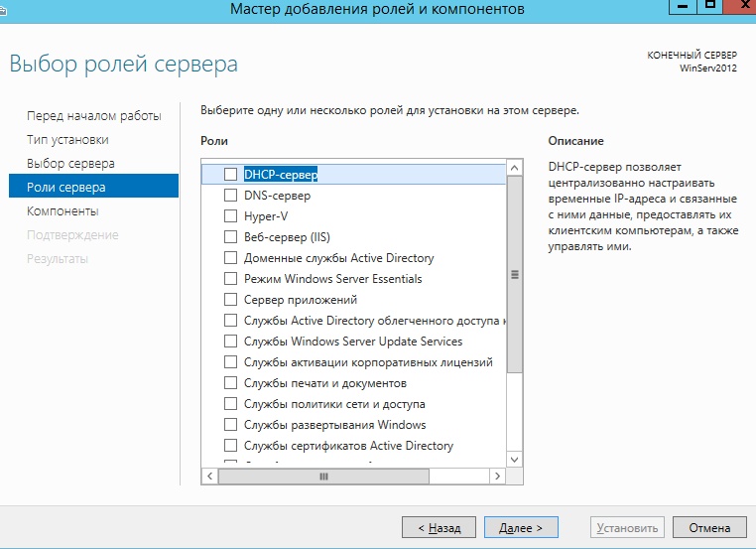
Task: Select the Hyper-V role label
Action: (x=266, y=216)
